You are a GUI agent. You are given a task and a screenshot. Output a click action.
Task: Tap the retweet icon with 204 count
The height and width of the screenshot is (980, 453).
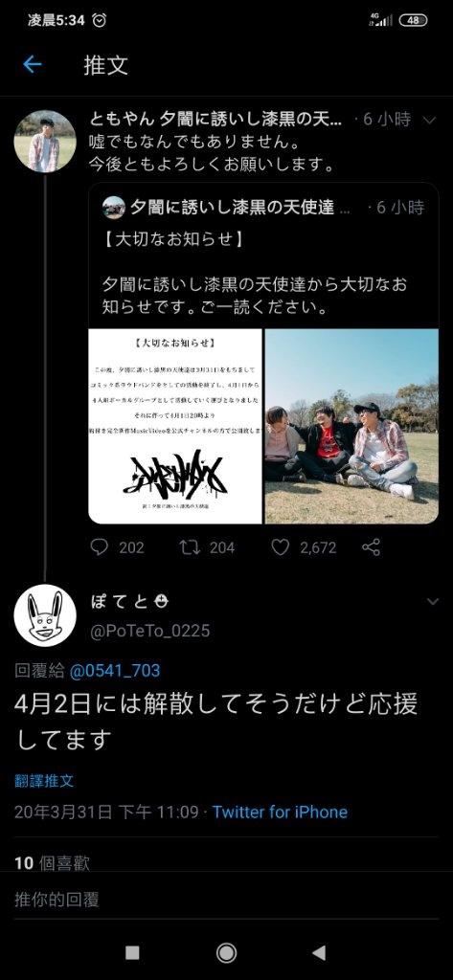(191, 547)
